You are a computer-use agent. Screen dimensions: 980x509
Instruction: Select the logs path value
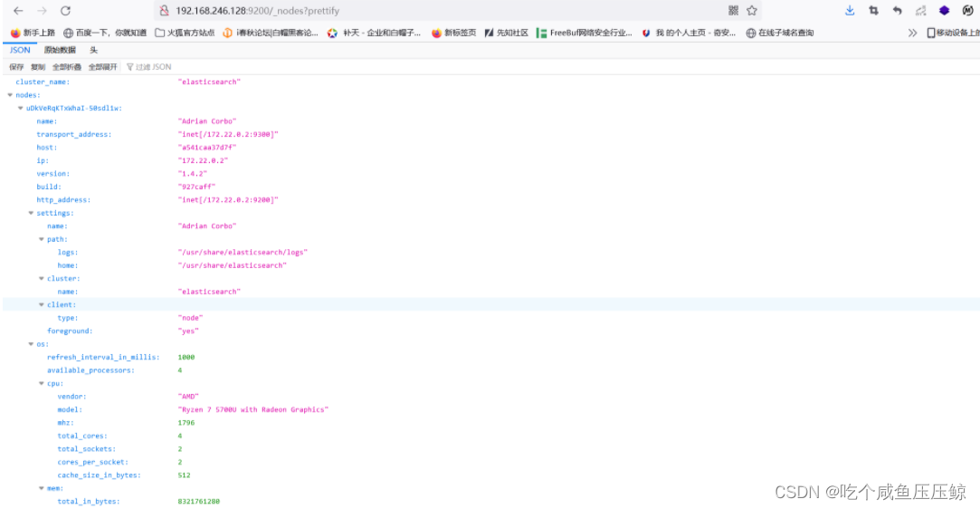click(x=243, y=253)
